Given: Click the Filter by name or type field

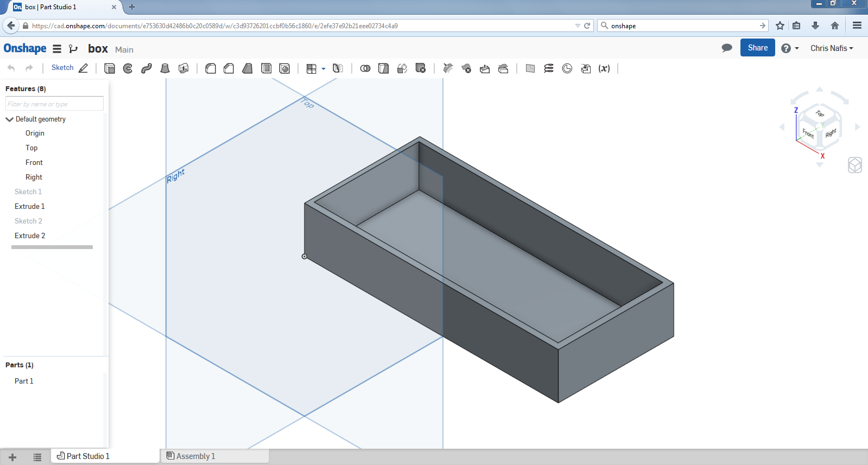Looking at the screenshot, I should pyautogui.click(x=54, y=104).
